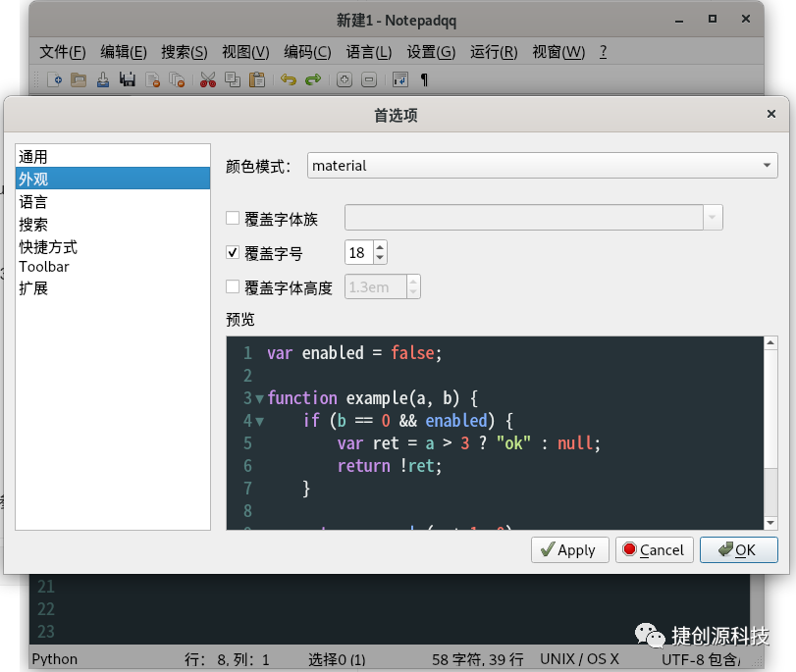The image size is (796, 672).
Task: Click the line height field 1.3em
Action: click(376, 286)
